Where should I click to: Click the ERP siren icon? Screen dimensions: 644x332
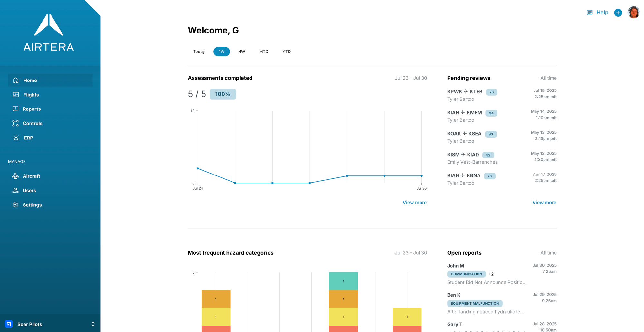[16, 138]
